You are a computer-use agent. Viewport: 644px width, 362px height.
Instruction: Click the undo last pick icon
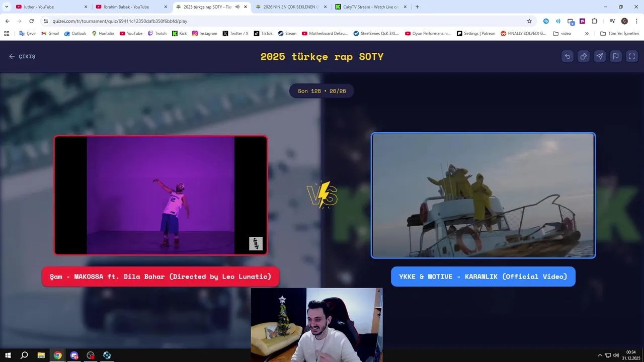point(568,56)
